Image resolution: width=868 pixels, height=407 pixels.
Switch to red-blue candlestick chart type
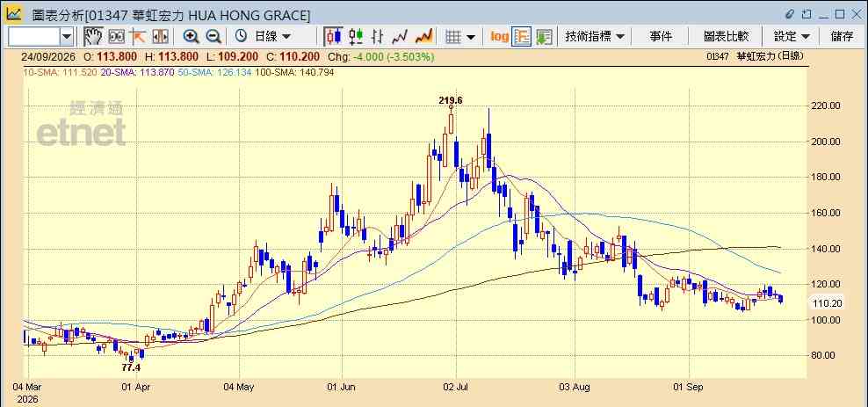tap(333, 37)
